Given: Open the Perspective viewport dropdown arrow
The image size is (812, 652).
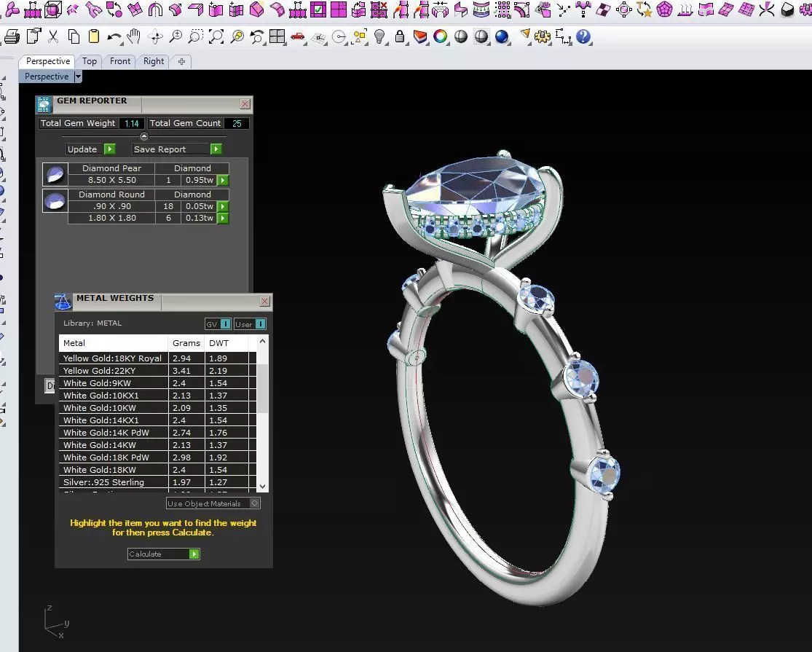Looking at the screenshot, I should click(x=78, y=76).
